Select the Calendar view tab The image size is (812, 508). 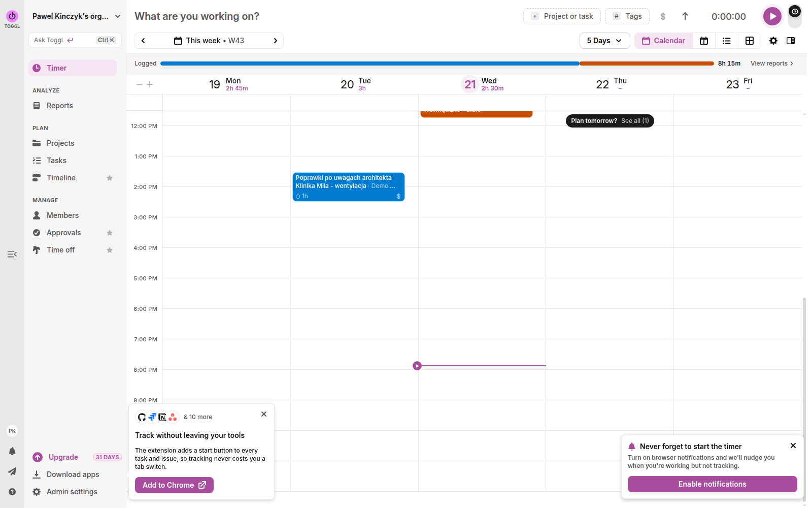[x=663, y=41]
